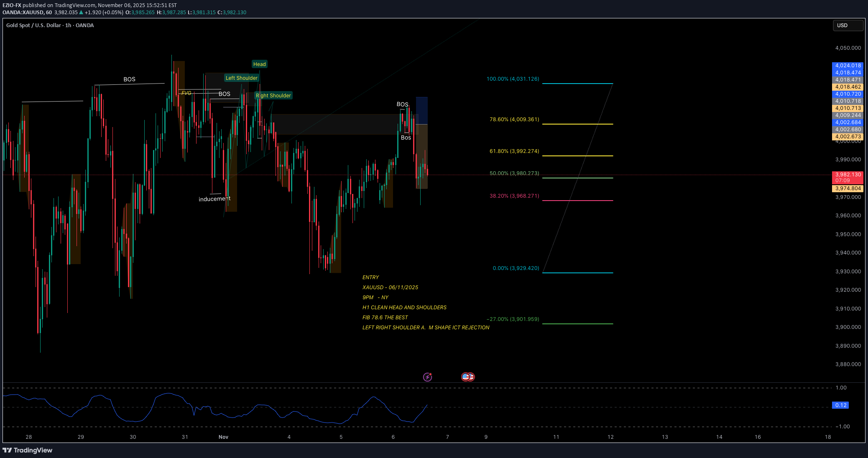Click the "inducement" text annotation
868x458 pixels.
click(214, 199)
